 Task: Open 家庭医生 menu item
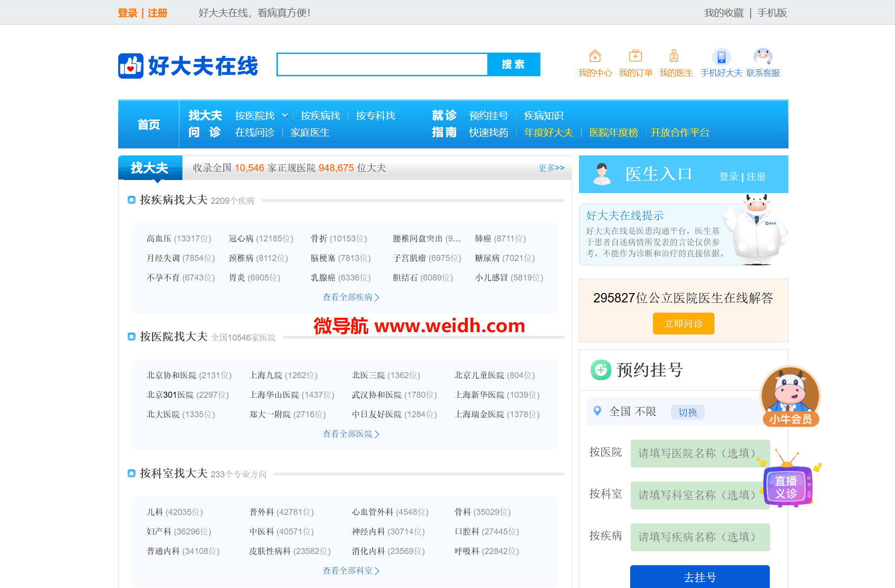(x=310, y=132)
